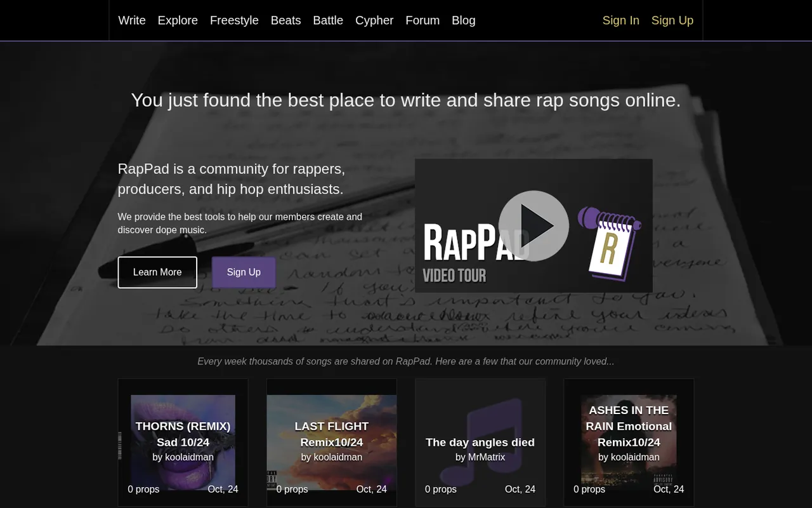Open the Freestyle section
The width and height of the screenshot is (812, 508).
click(x=234, y=20)
